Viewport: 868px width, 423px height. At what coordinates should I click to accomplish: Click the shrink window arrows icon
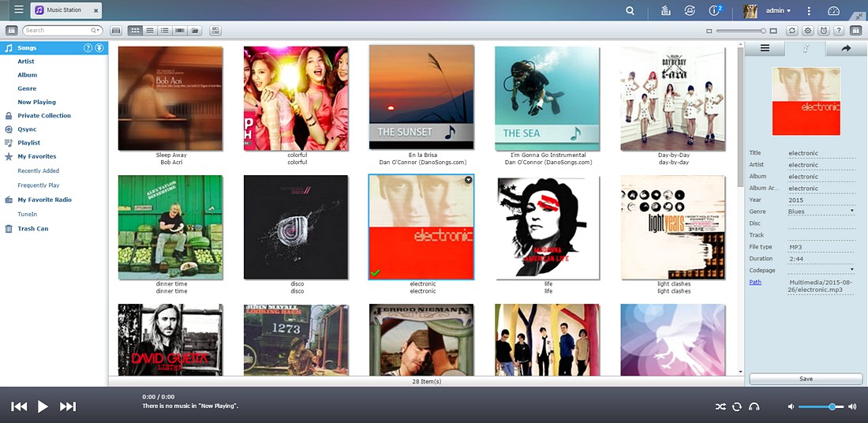pyautogui.click(x=859, y=17)
